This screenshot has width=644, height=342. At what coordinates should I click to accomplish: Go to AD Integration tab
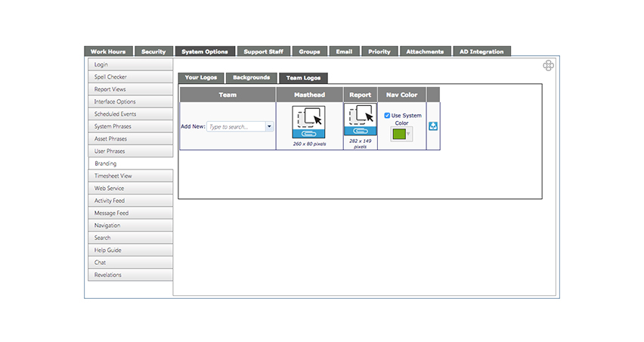point(481,51)
